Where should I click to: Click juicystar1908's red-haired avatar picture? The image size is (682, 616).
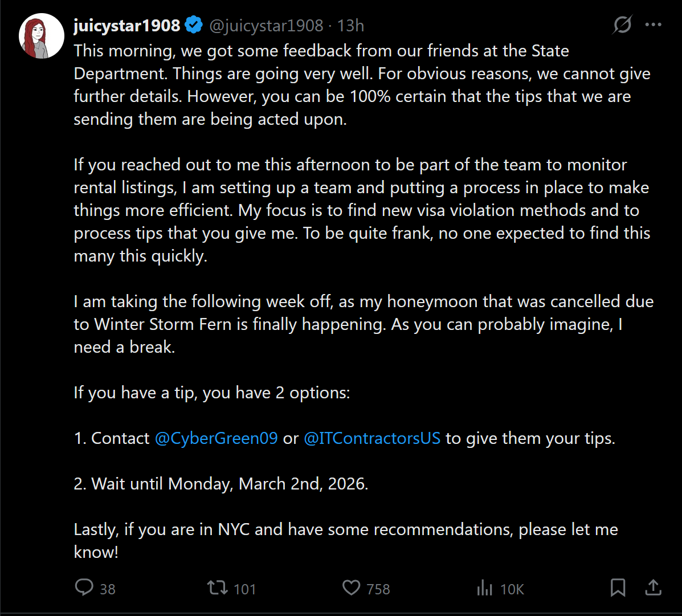41,36
